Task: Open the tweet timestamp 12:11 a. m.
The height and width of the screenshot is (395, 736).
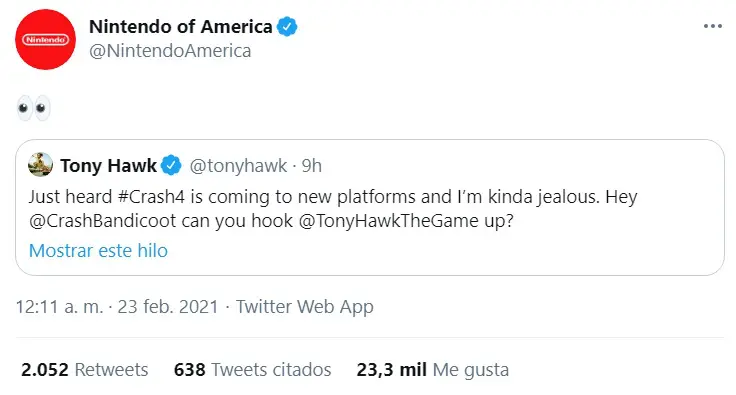Action: click(59, 307)
